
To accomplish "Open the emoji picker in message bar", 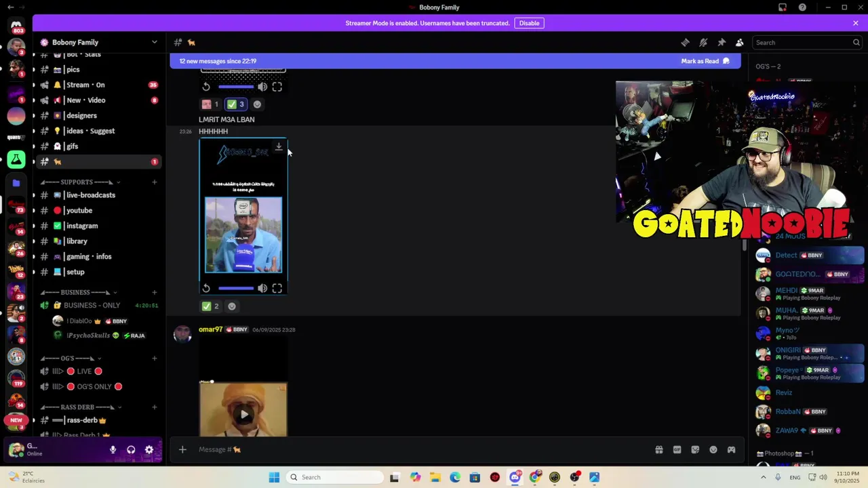I will coord(713,449).
